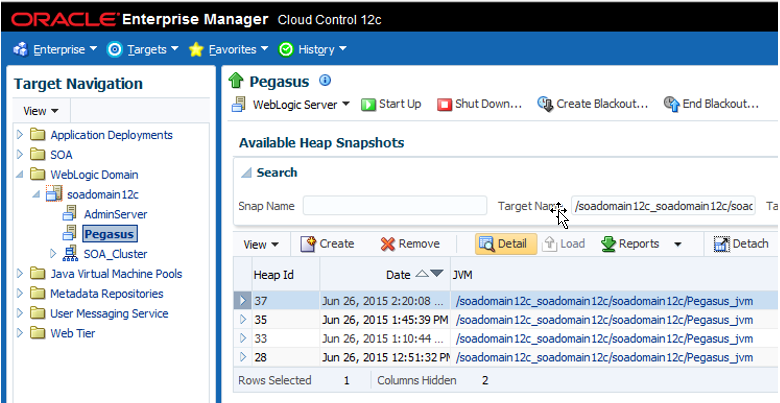Select Application Deployments in the tree
The height and width of the screenshot is (403, 780).
pos(111,135)
